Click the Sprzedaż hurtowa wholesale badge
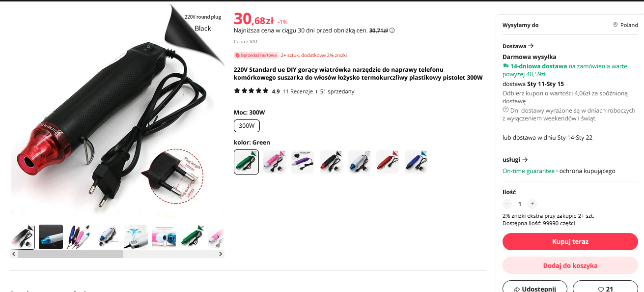 click(x=256, y=56)
